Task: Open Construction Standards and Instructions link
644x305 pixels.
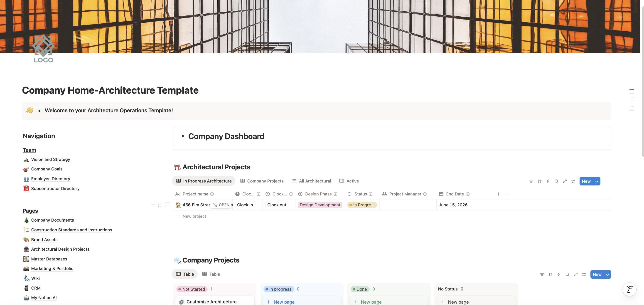Action: 71,230
